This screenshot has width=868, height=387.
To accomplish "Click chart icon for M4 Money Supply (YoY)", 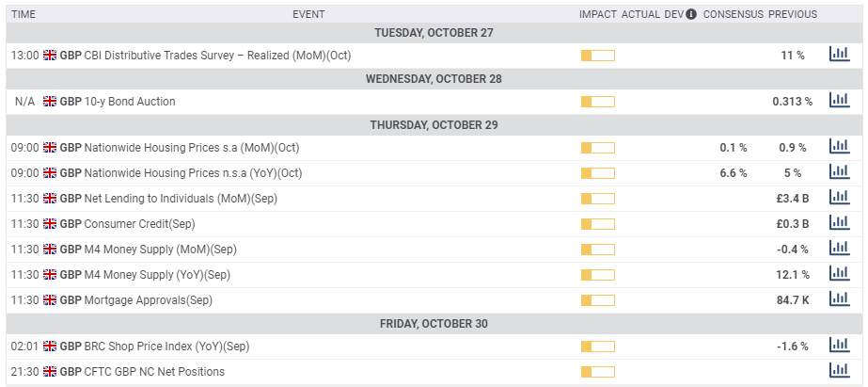I will coord(839,273).
